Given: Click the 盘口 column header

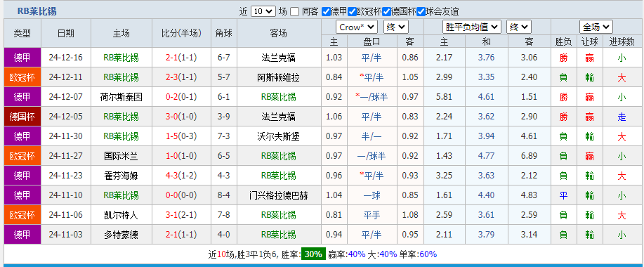Looking at the screenshot, I should pos(372,41).
